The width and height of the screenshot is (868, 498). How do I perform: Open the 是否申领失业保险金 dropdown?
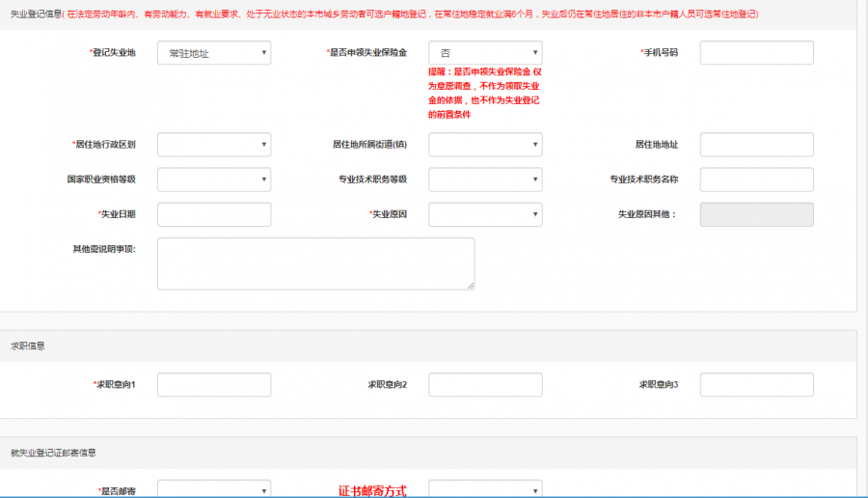point(485,53)
